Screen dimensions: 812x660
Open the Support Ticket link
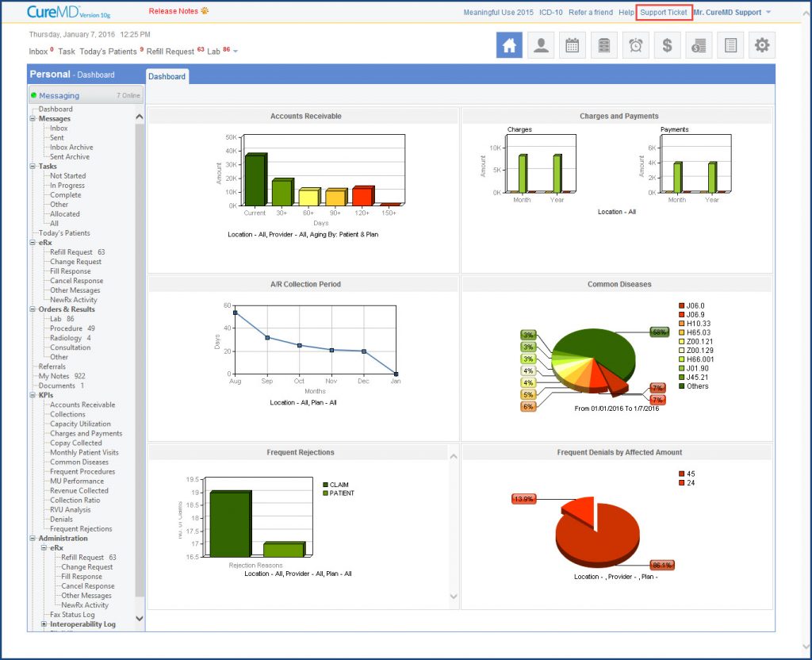click(x=664, y=13)
